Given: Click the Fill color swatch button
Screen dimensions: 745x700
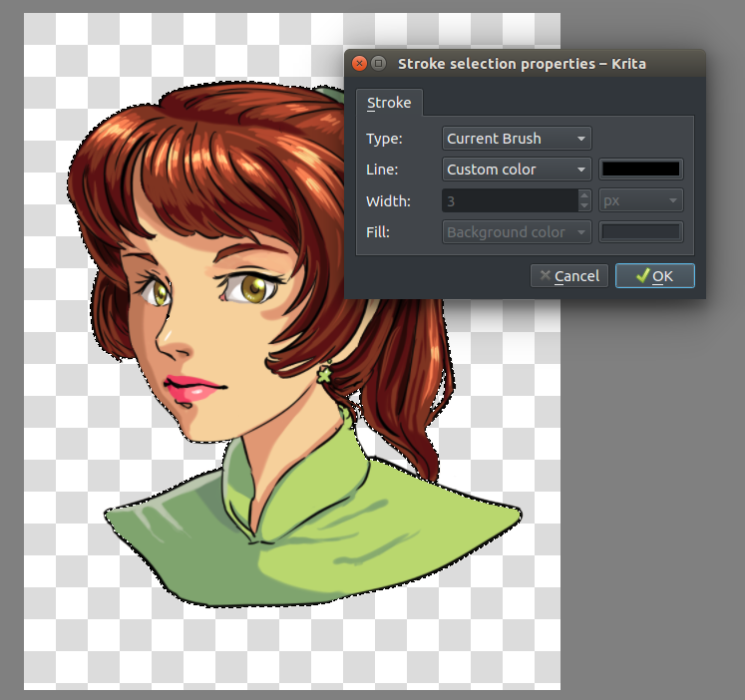Looking at the screenshot, I should [x=640, y=232].
